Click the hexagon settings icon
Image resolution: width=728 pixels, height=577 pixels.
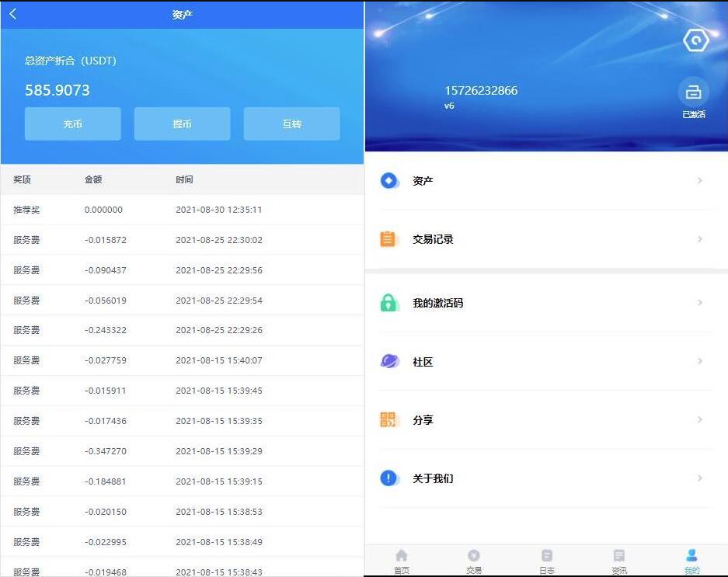[695, 40]
